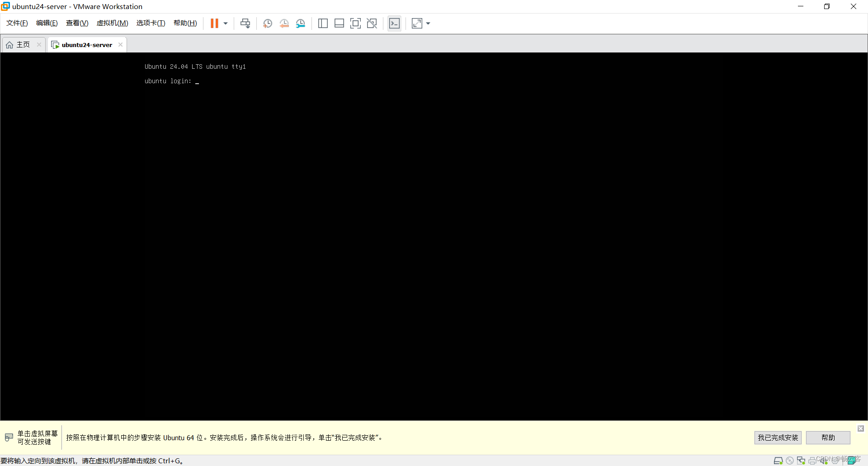This screenshot has width=868, height=466.
Task: Toggle the thumbnail bar icon
Action: (x=339, y=23)
